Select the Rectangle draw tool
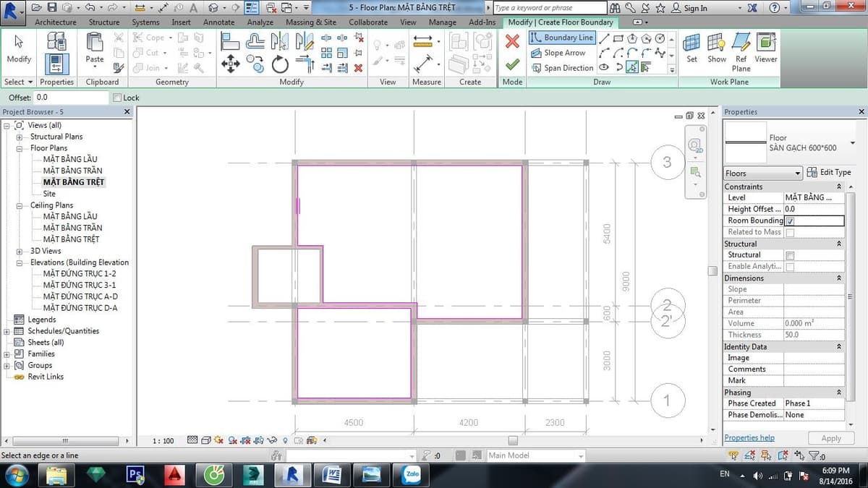The height and width of the screenshot is (488, 868). click(x=618, y=38)
